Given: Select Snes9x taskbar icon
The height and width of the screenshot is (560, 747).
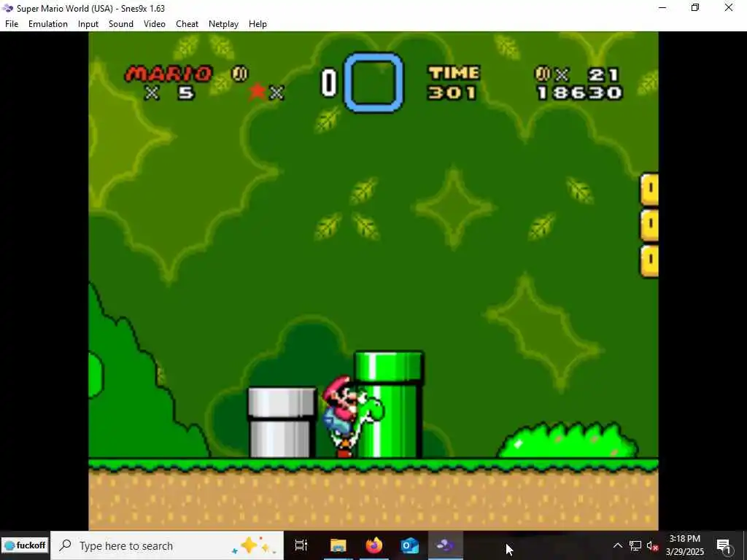Looking at the screenshot, I should 446,545.
